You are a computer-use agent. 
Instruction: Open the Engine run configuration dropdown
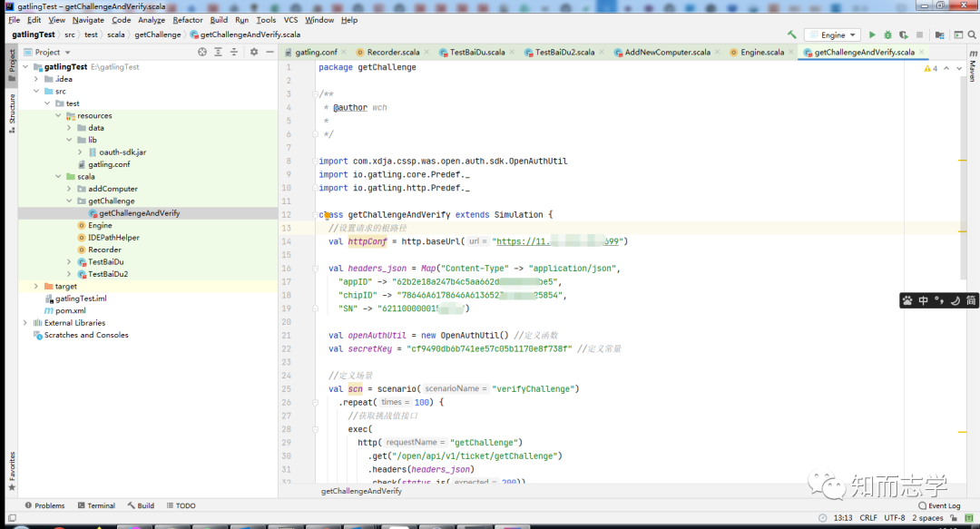[832, 35]
